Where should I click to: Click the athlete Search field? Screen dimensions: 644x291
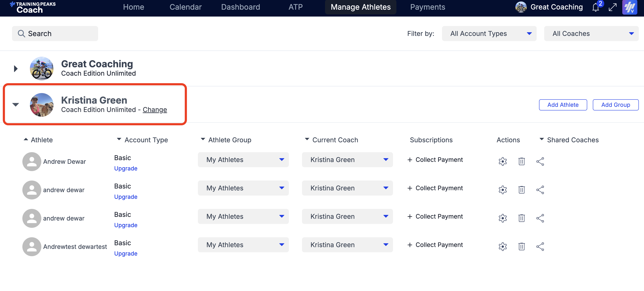click(55, 34)
